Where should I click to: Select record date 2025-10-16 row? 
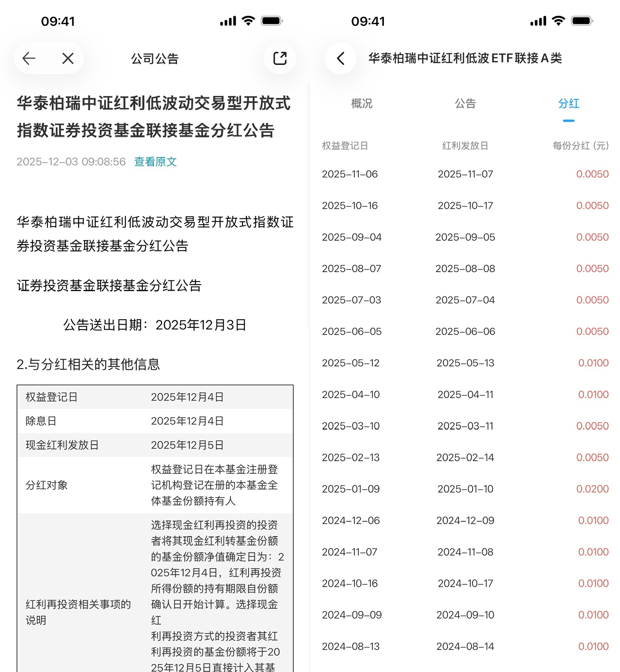click(x=350, y=206)
